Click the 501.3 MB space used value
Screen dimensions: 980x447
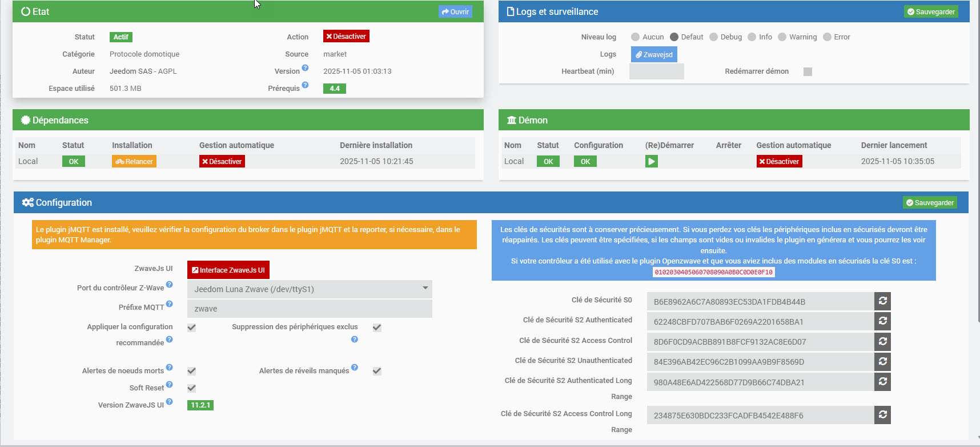tap(126, 89)
